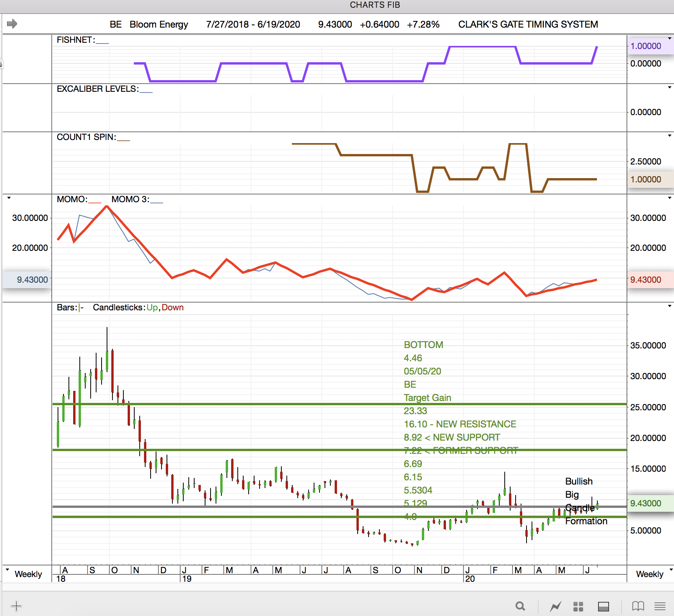Click the BE ticker symbol in header
This screenshot has height=616, width=674.
(x=116, y=24)
